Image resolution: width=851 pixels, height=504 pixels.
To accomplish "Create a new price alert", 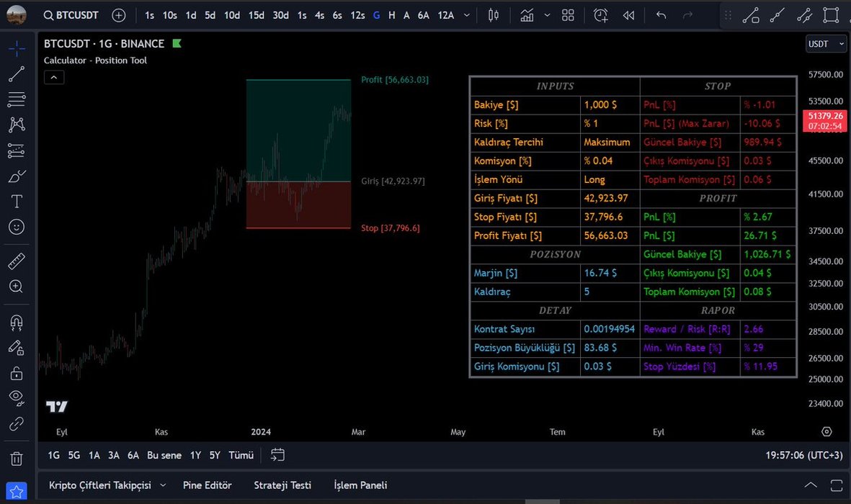I will click(x=601, y=15).
